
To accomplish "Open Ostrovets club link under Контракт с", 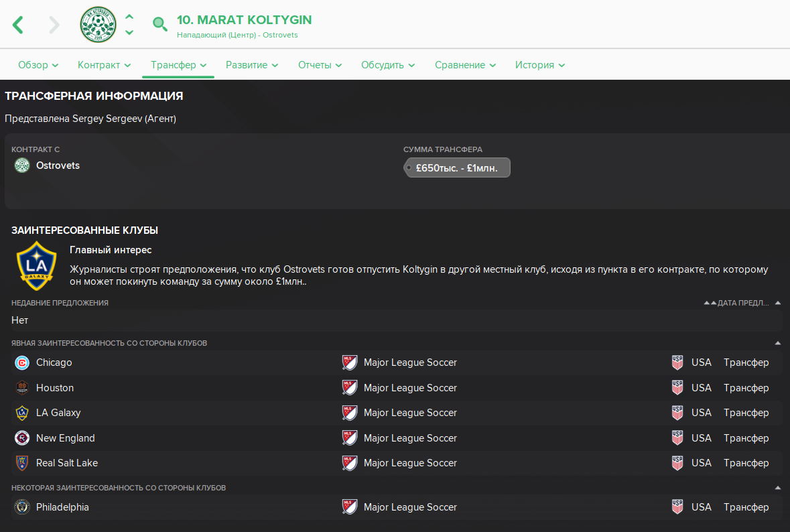I will (58, 165).
